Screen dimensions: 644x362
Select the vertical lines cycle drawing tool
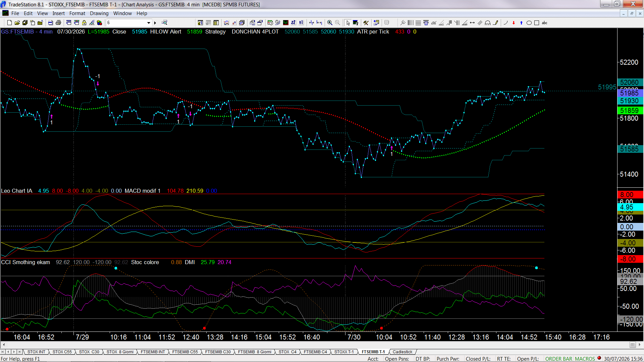(x=410, y=23)
